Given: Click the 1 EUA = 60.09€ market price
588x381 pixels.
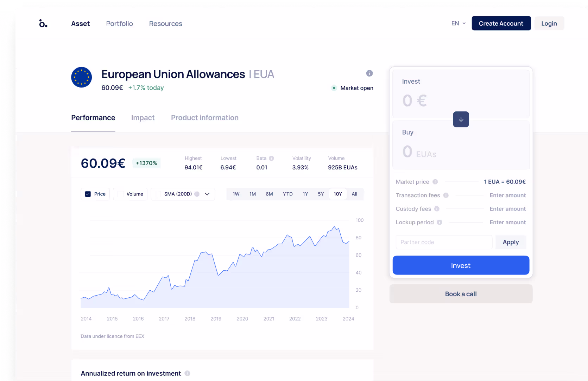Looking at the screenshot, I should [x=505, y=182].
